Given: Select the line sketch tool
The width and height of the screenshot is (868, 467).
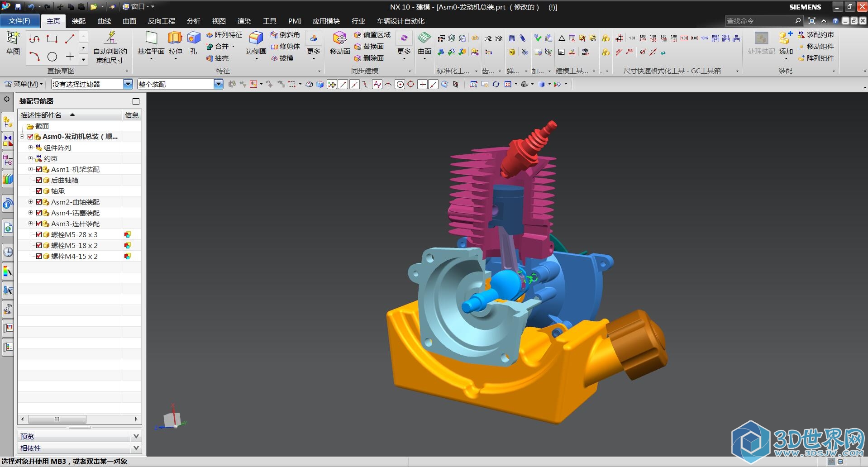Looking at the screenshot, I should tap(70, 39).
